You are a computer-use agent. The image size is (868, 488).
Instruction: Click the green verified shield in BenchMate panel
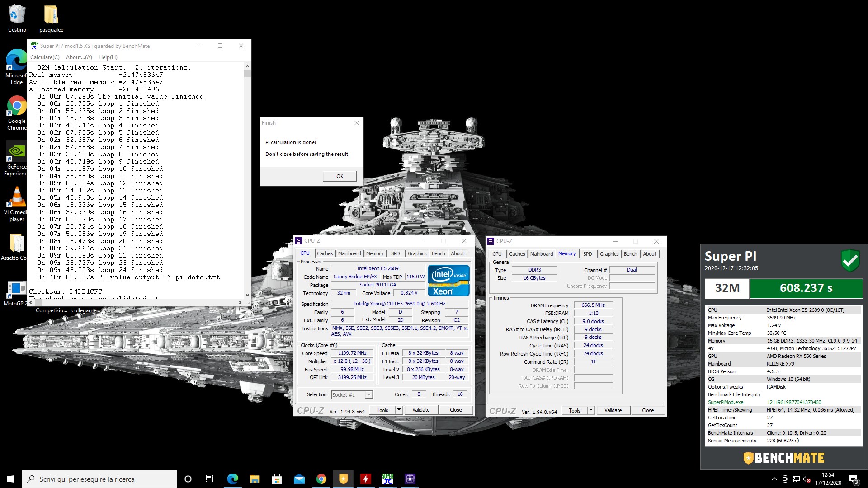pos(850,260)
